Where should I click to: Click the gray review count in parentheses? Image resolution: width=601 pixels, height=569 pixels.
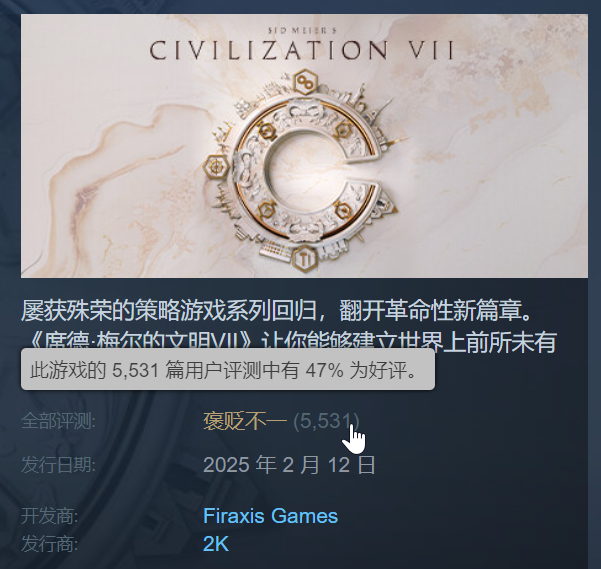click(326, 421)
